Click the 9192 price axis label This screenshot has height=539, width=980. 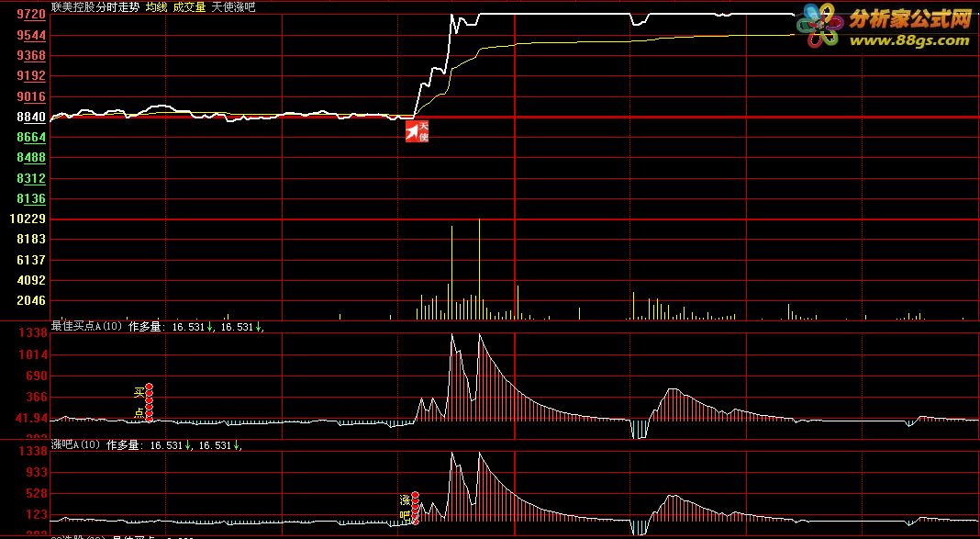30,76
